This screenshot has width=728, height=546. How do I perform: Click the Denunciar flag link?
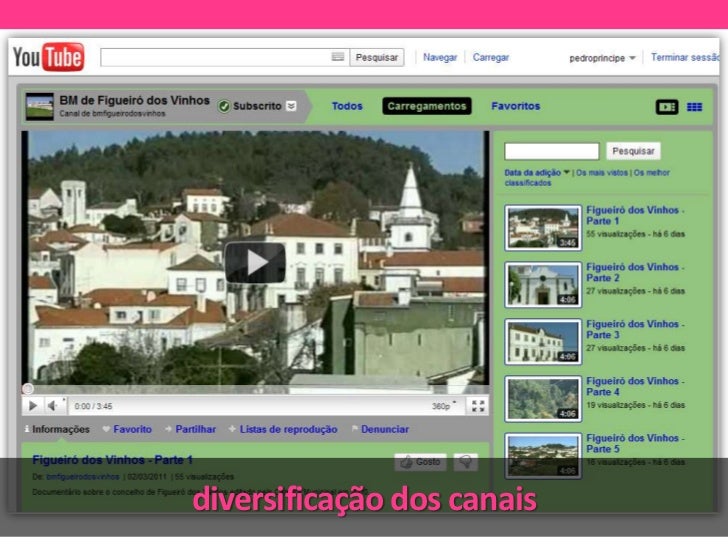click(381, 429)
